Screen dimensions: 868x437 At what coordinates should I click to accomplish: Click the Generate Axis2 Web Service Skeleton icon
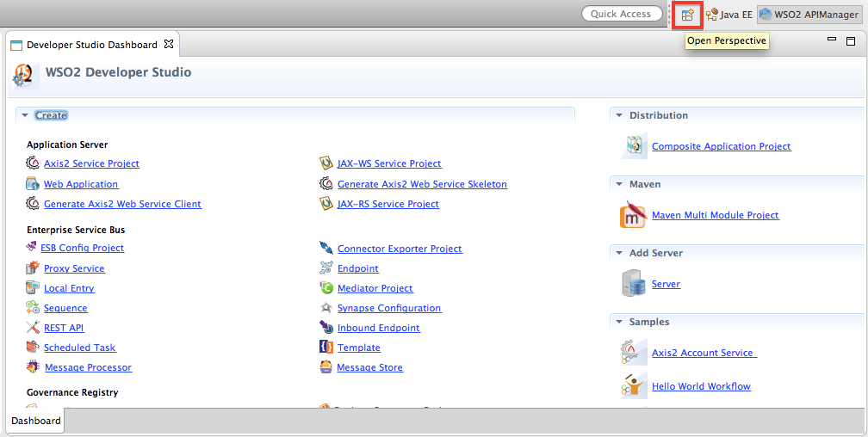pyautogui.click(x=326, y=183)
